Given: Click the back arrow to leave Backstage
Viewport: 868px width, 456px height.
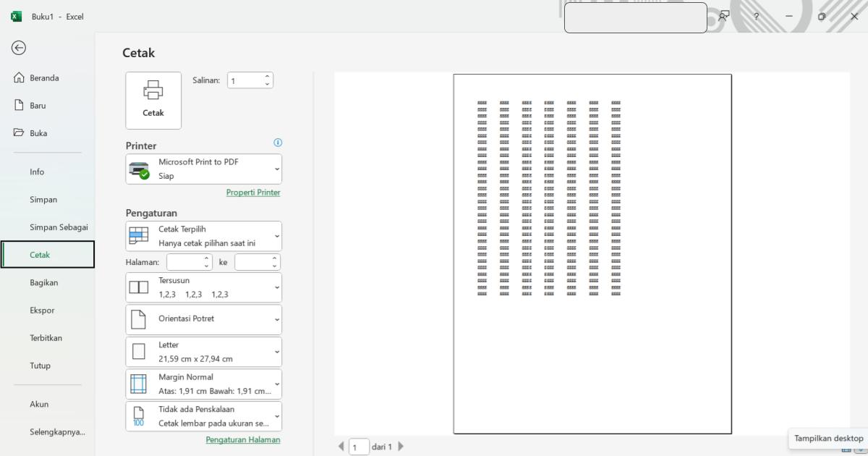Looking at the screenshot, I should (19, 48).
